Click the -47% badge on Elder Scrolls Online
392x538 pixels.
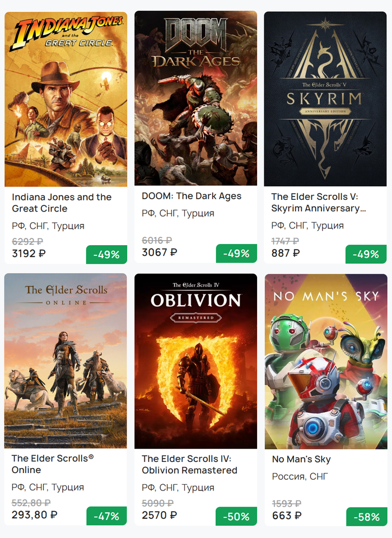tap(106, 516)
